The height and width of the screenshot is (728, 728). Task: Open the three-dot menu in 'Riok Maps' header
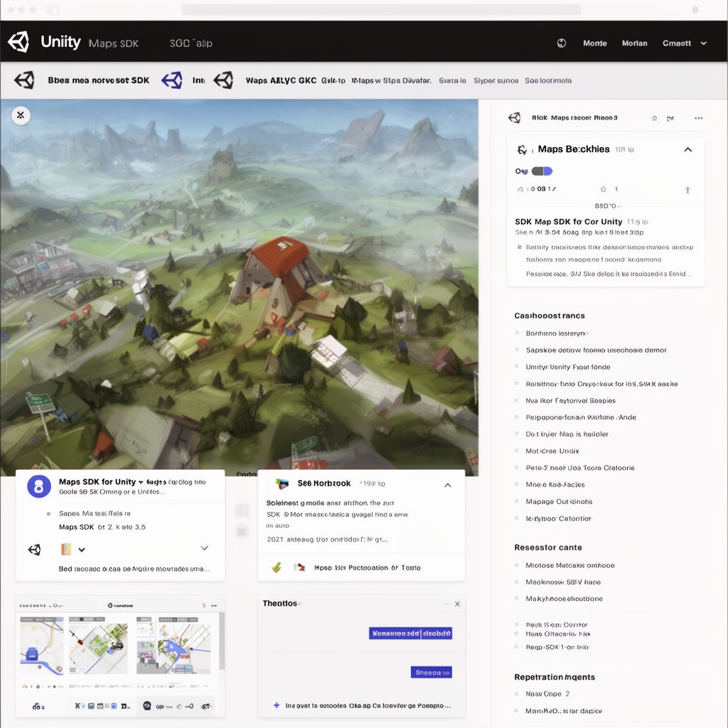[698, 118]
